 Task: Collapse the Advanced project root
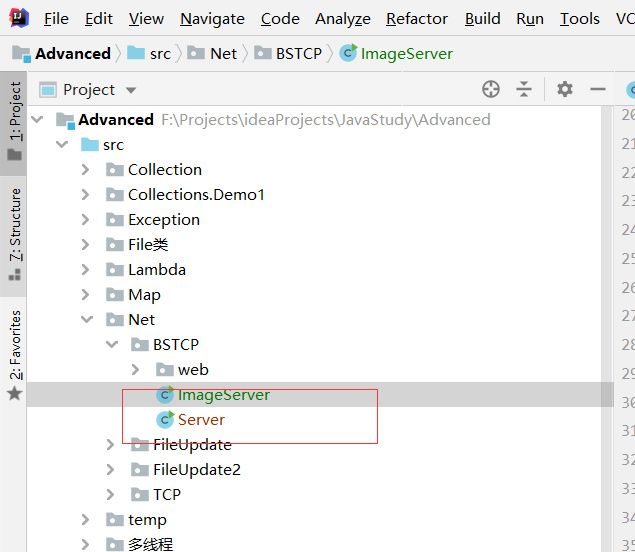point(37,119)
